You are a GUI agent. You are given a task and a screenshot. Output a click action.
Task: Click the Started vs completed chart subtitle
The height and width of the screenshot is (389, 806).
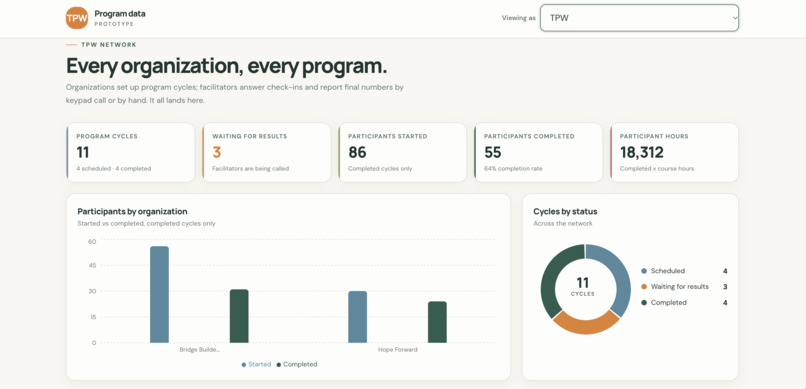point(146,224)
